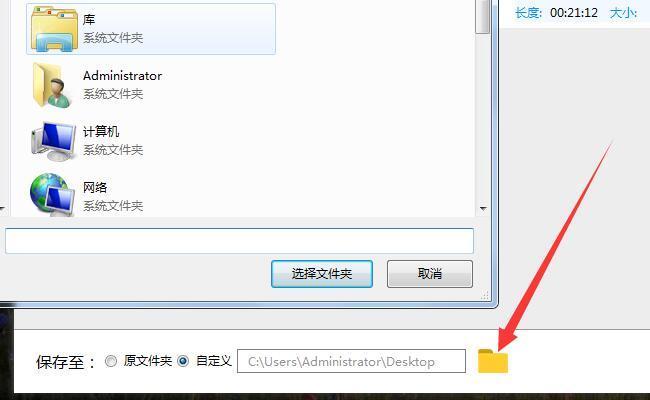This screenshot has width=650, height=400.
Task: Open the yellow browse folder icon
Action: point(492,361)
